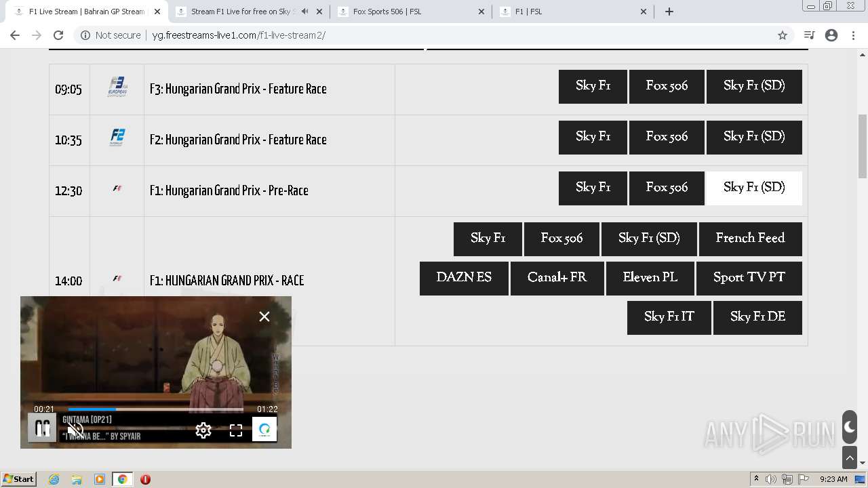Click the Not secure site info icon
This screenshot has height=488, width=868.
click(85, 35)
